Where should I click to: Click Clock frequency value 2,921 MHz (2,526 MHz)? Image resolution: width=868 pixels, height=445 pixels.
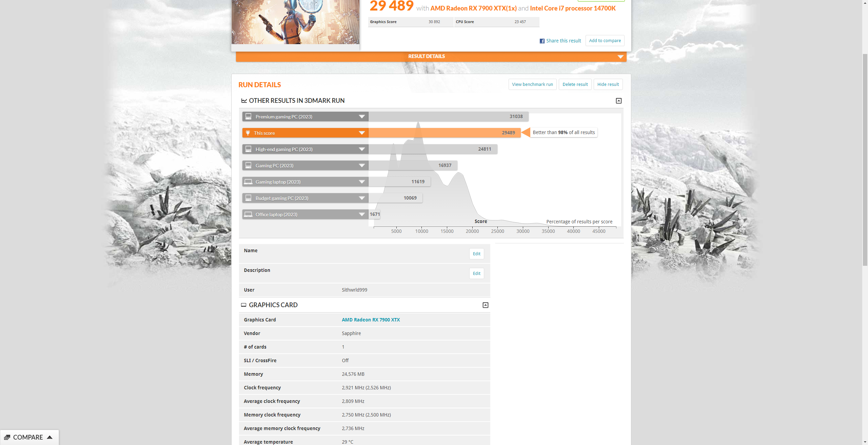(x=366, y=388)
